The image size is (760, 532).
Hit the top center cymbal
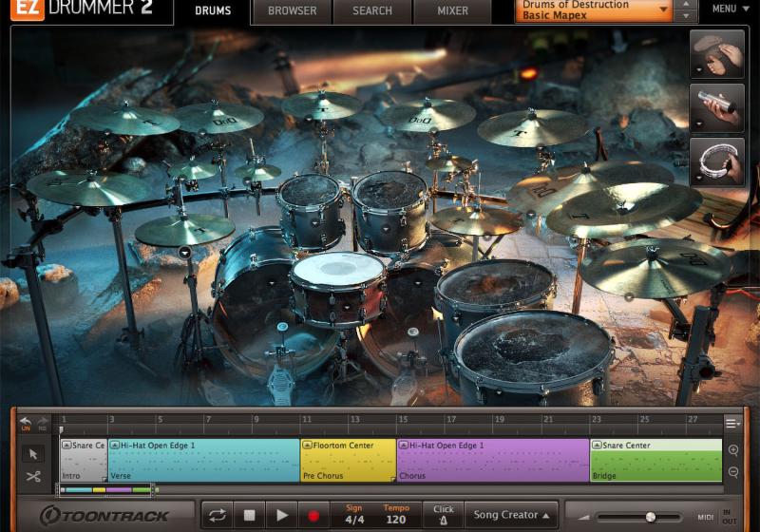[322, 104]
